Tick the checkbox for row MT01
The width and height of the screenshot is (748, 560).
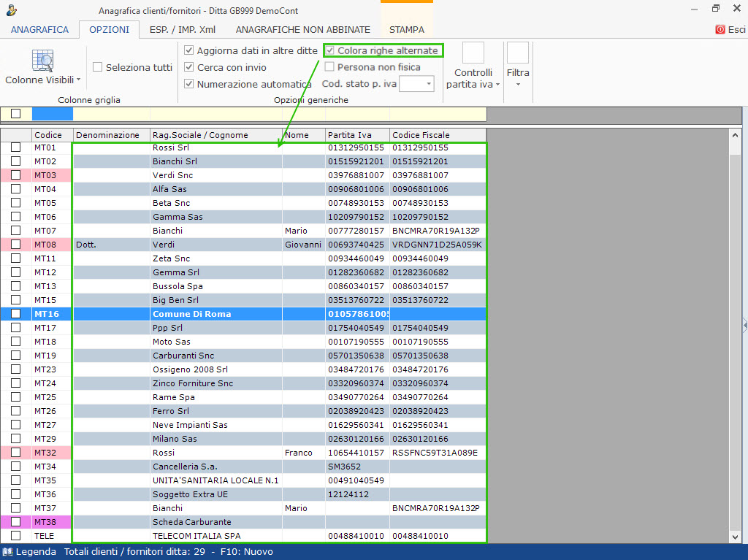tap(16, 147)
